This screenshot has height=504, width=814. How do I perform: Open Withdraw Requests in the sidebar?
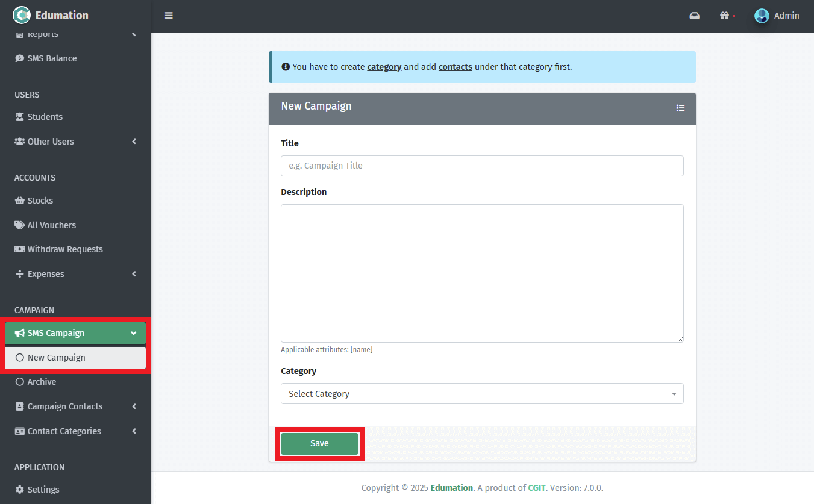tap(64, 249)
